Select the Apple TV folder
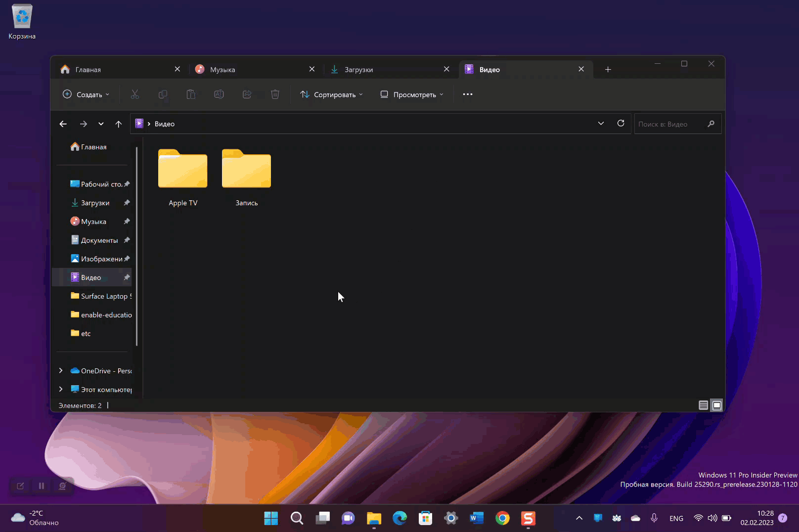This screenshot has width=799, height=532. point(183,177)
